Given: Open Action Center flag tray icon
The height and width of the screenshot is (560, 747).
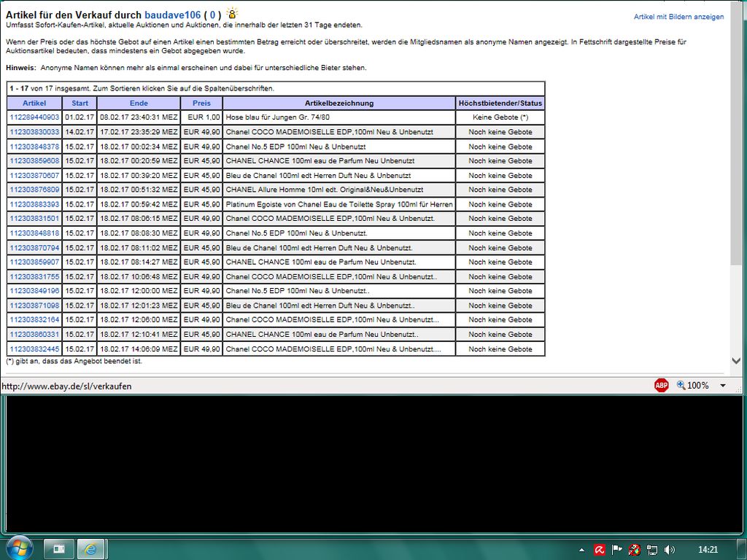Looking at the screenshot, I should point(617,550).
